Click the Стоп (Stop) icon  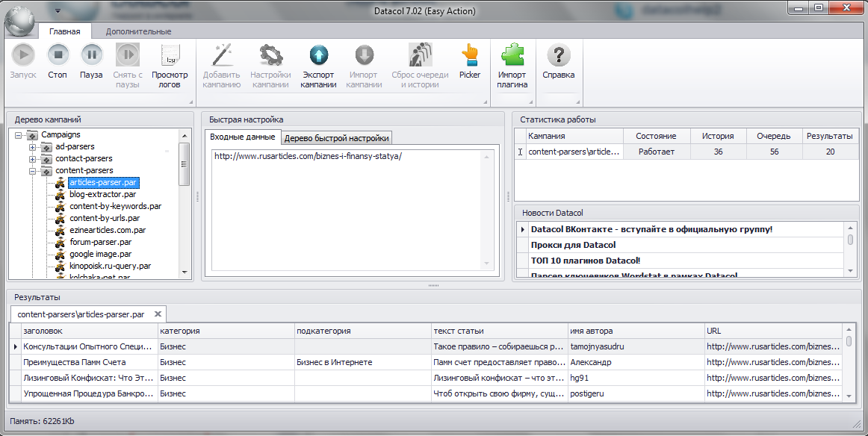click(x=58, y=54)
